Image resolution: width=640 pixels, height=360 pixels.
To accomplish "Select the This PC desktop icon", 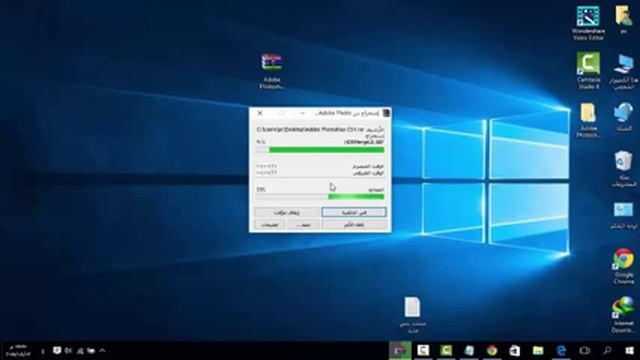I will pyautogui.click(x=623, y=72).
